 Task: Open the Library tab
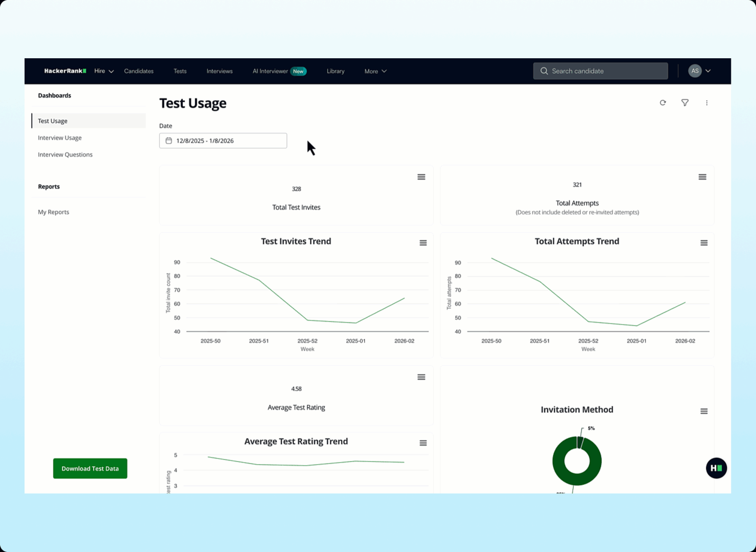tap(336, 71)
